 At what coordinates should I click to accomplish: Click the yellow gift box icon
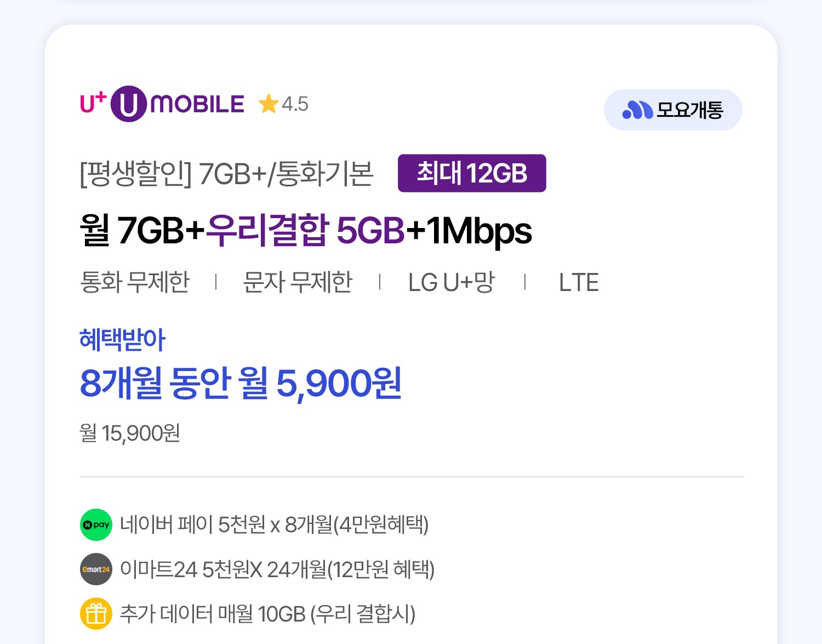pyautogui.click(x=96, y=613)
